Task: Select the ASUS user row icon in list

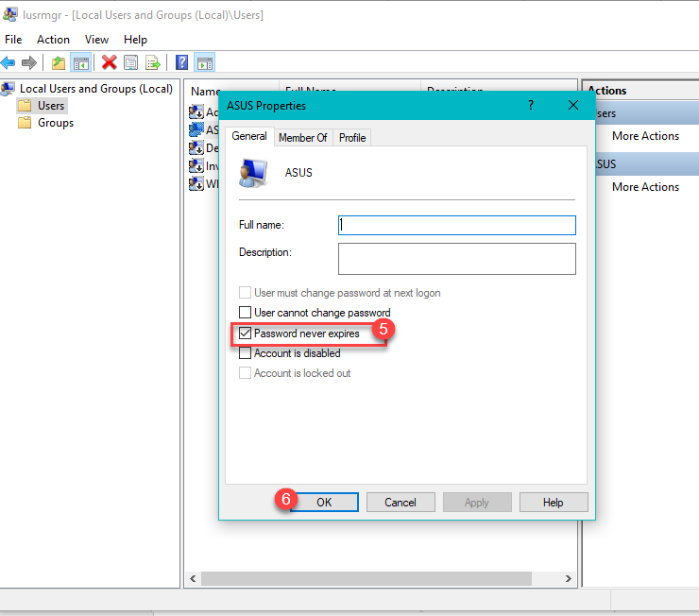Action: (x=196, y=129)
